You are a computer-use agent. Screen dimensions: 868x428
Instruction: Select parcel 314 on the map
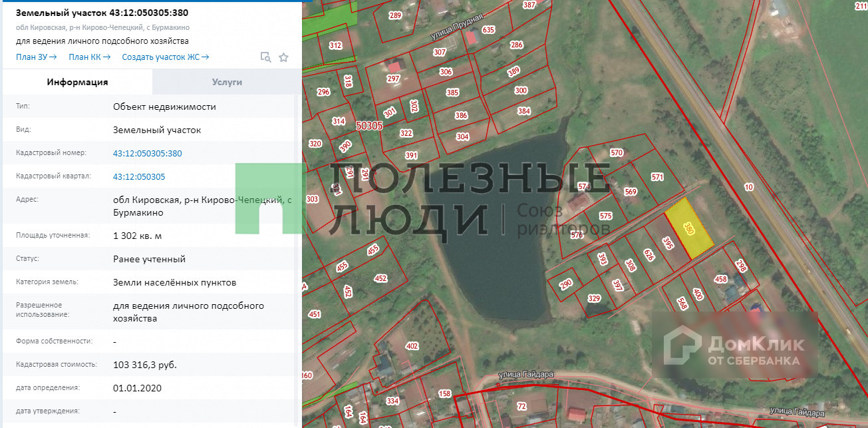click(x=339, y=121)
